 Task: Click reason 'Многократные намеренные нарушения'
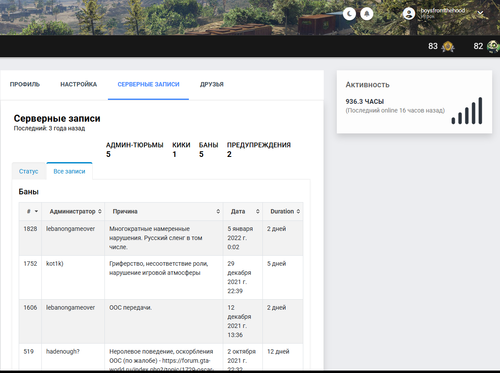[x=156, y=238]
